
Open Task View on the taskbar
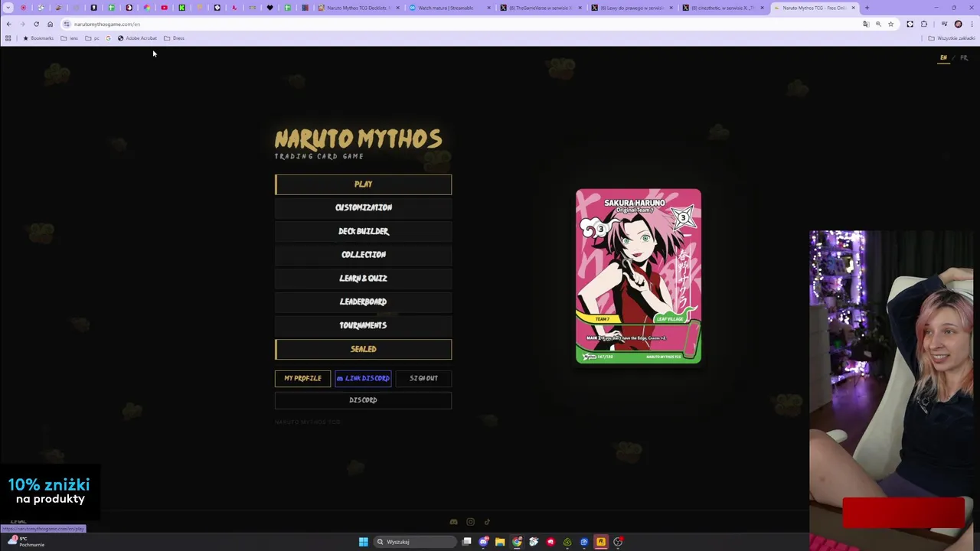coord(466,542)
